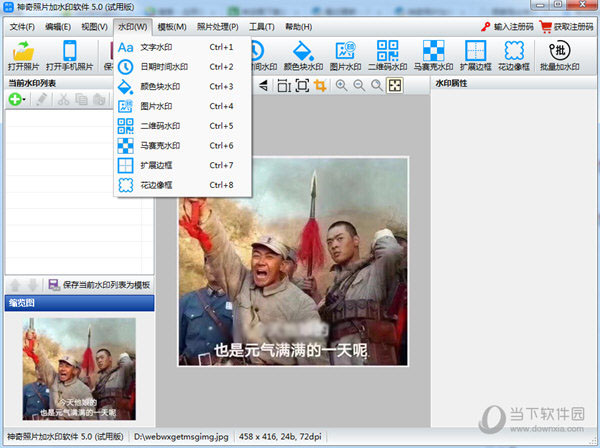Click the flip triangle icon above canvas
Image resolution: width=600 pixels, height=448 pixels.
263,85
